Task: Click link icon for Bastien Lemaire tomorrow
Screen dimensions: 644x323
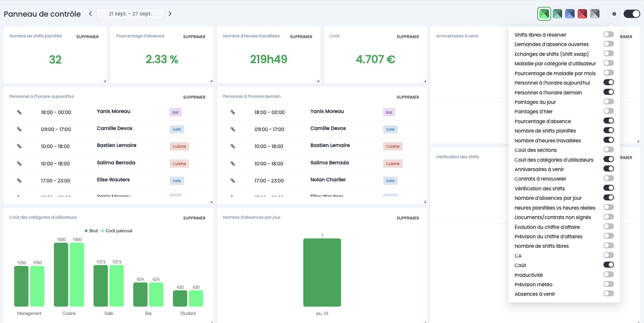Action: point(233,146)
